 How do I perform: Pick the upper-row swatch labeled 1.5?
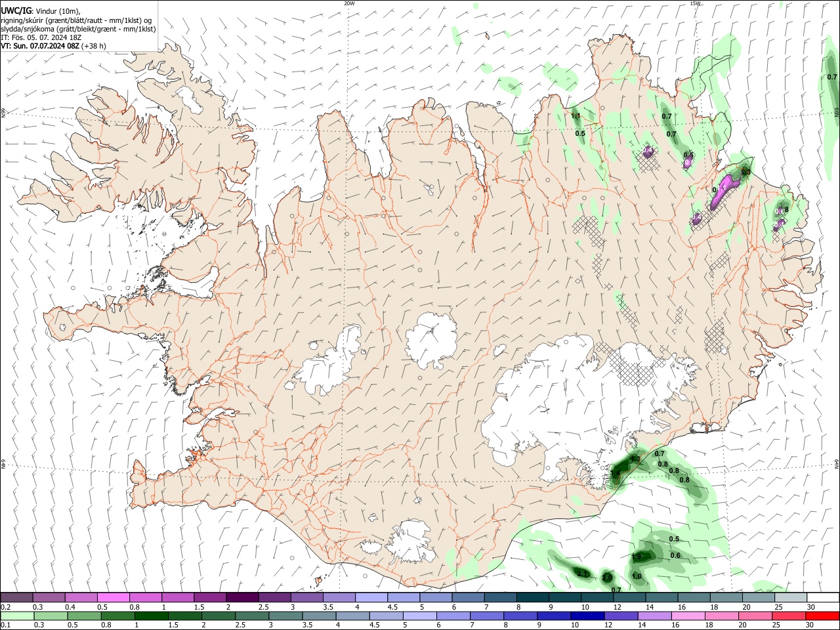click(x=210, y=597)
